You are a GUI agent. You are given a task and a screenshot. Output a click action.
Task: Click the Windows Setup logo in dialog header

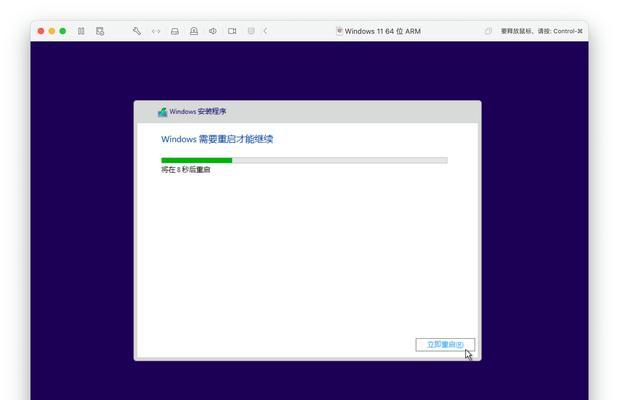click(x=162, y=112)
